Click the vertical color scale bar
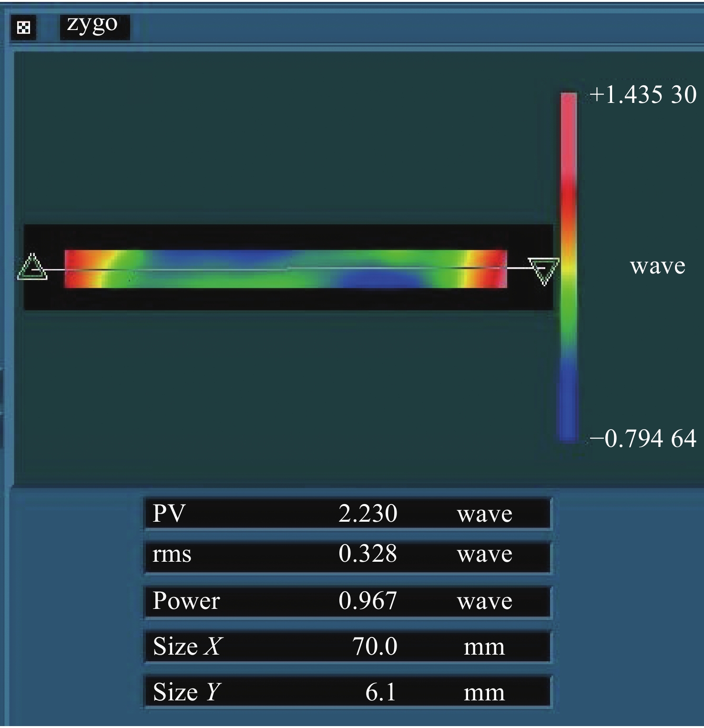Viewport: 704px width, 728px height. tap(569, 267)
